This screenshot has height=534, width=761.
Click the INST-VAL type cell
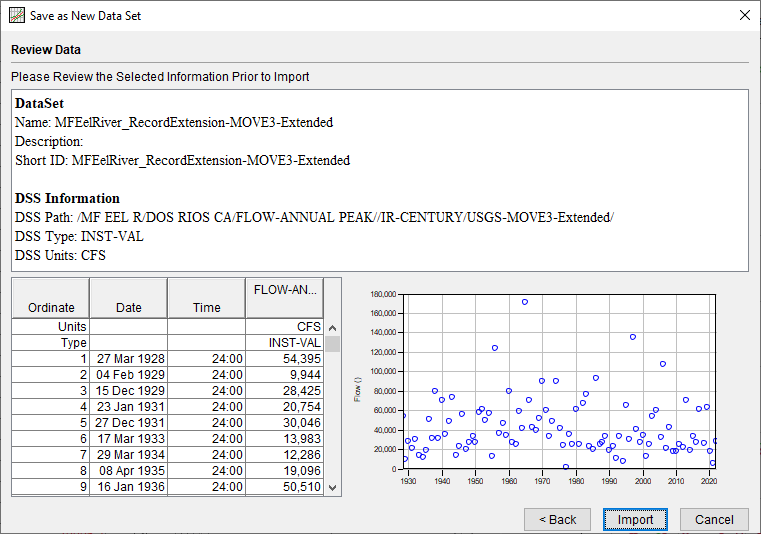pyautogui.click(x=285, y=342)
